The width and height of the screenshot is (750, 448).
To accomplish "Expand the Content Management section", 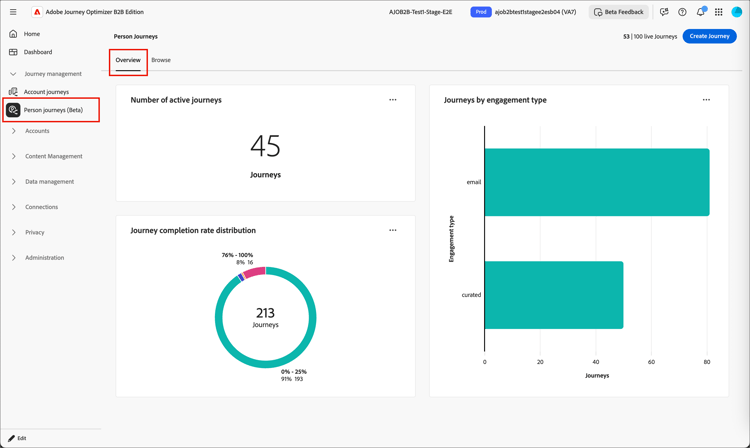I will 13,156.
